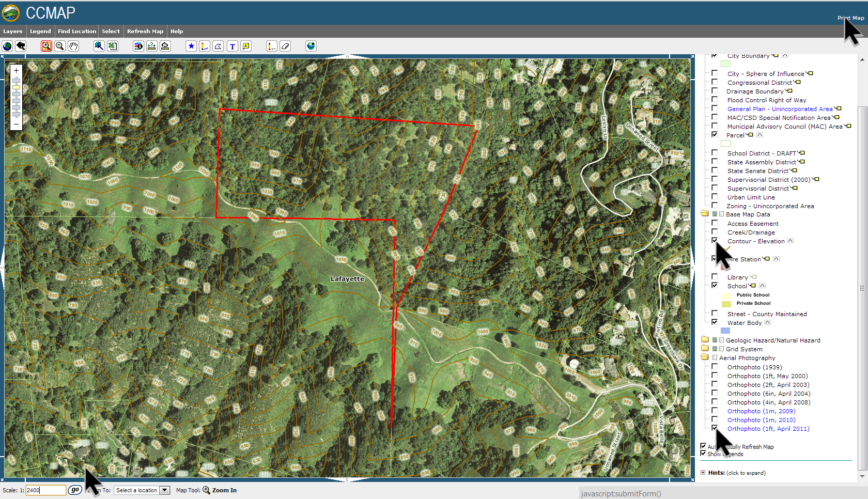Expand the Geologic Hazard/Natural Hazard folder
868x499 pixels.
tap(705, 339)
